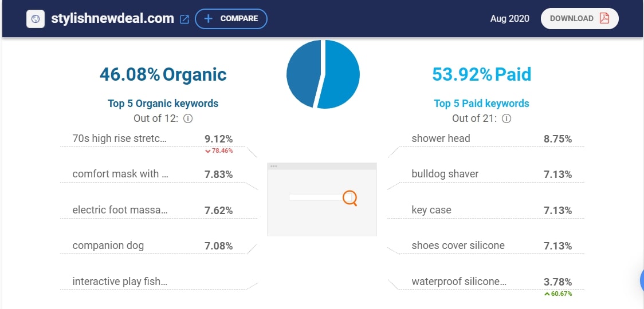Image resolution: width=644 pixels, height=309 pixels.
Task: Click the info icon beside 'Out of 12'
Action: 188,119
